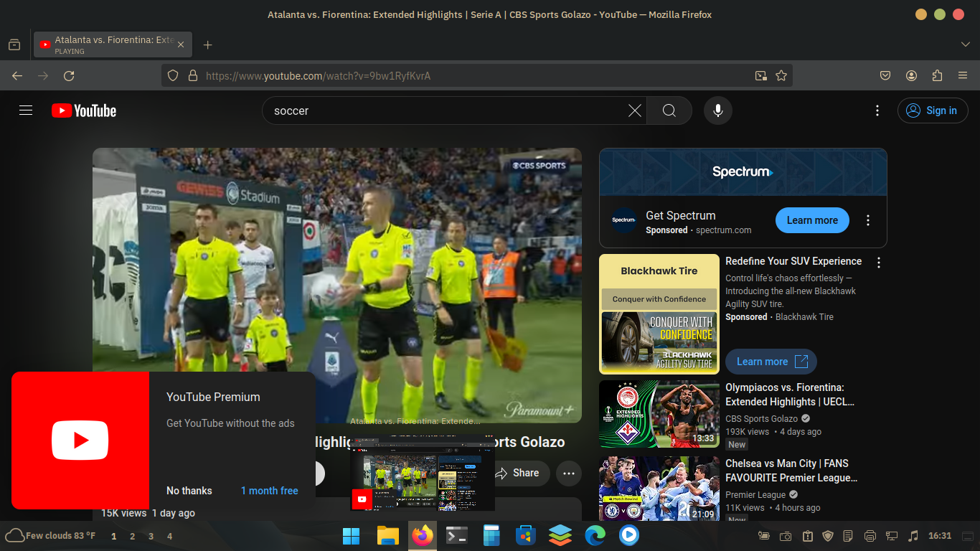The image size is (980, 551).
Task: Open Spectrum ad options menu
Action: click(868, 220)
